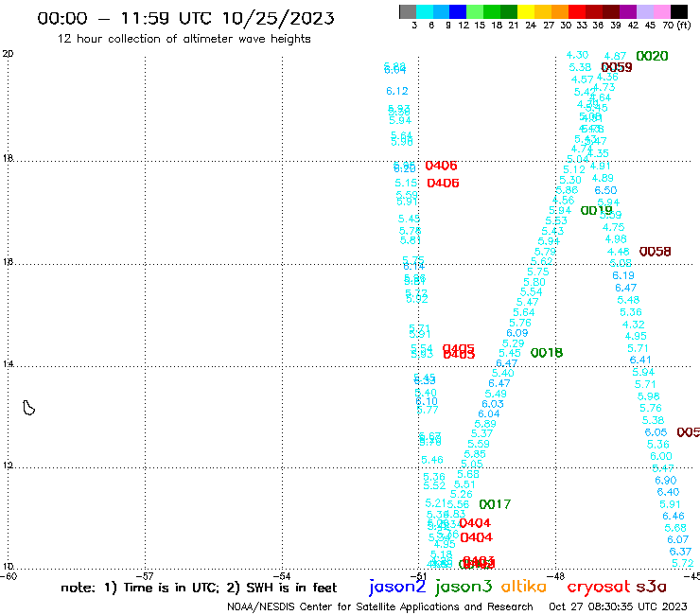
Task: Click the note about UTC and SWH feet
Action: pos(199,588)
